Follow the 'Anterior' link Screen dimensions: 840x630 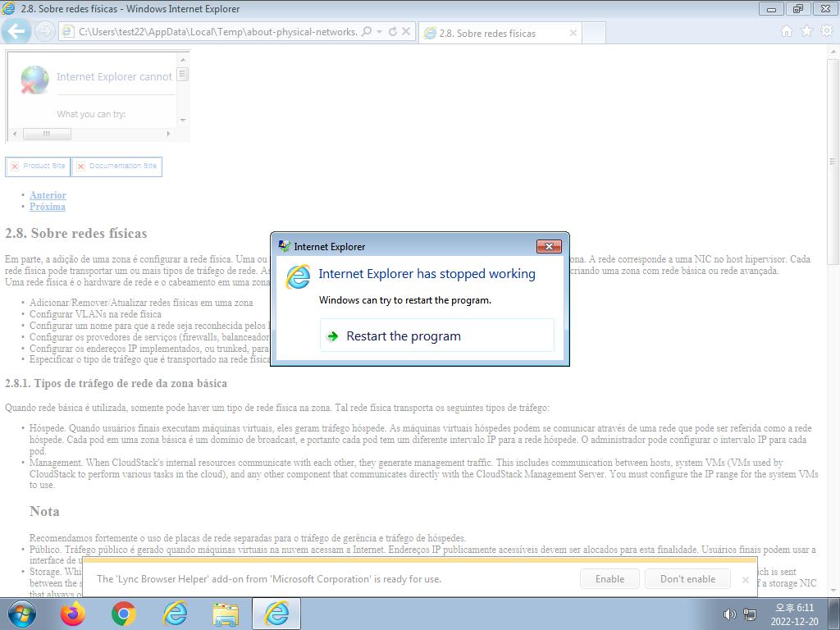tap(48, 195)
